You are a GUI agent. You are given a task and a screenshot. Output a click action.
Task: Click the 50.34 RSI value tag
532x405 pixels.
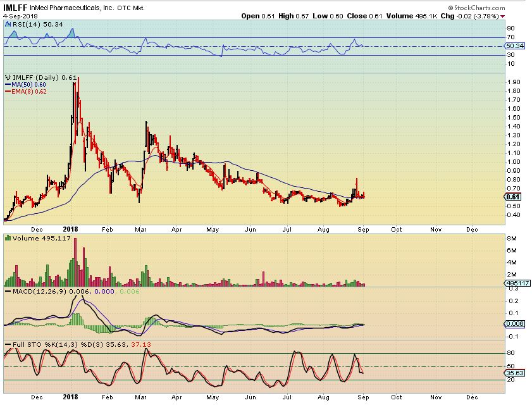pyautogui.click(x=515, y=46)
